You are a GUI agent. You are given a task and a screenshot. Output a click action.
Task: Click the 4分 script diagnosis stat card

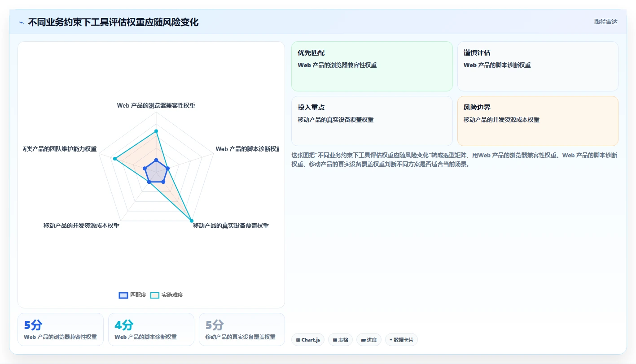151,329
